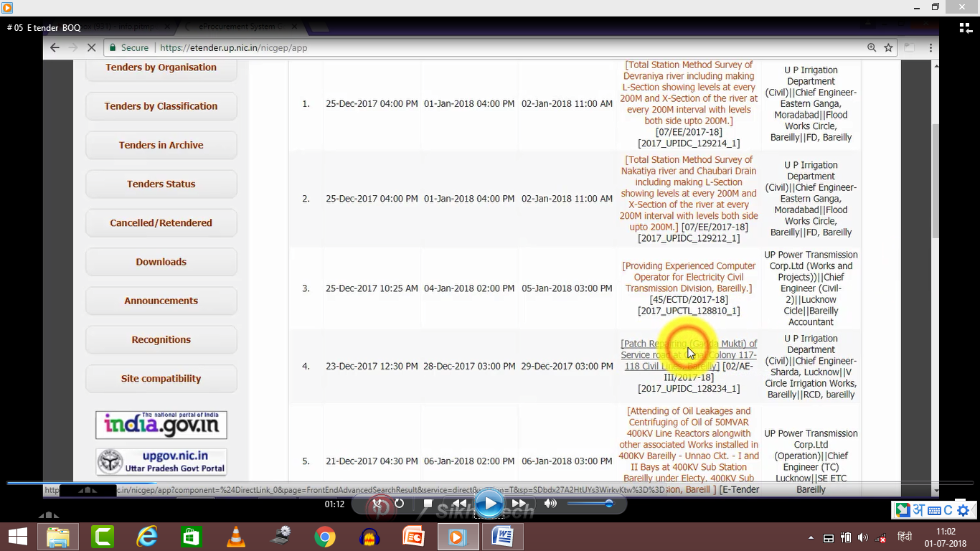
Task: Click the UP Power Transmission Lucknow Cicle organisation cell
Action: [x=811, y=288]
